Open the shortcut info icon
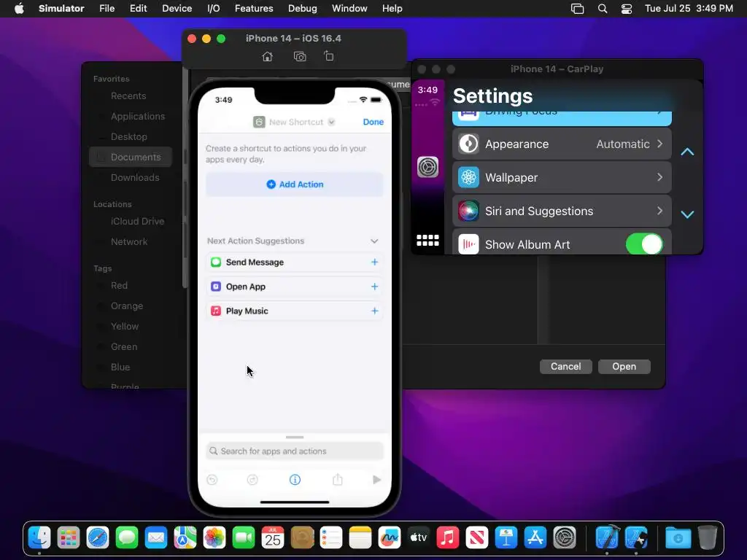 (x=295, y=480)
